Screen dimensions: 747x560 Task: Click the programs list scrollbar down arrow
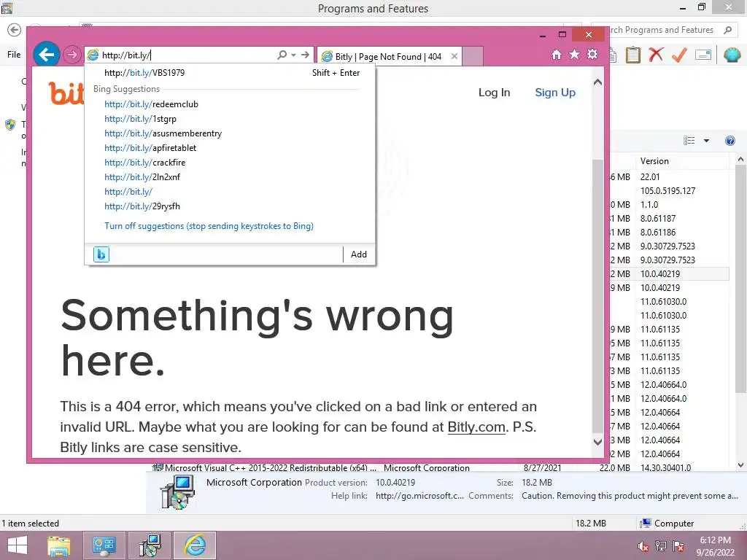pos(741,465)
